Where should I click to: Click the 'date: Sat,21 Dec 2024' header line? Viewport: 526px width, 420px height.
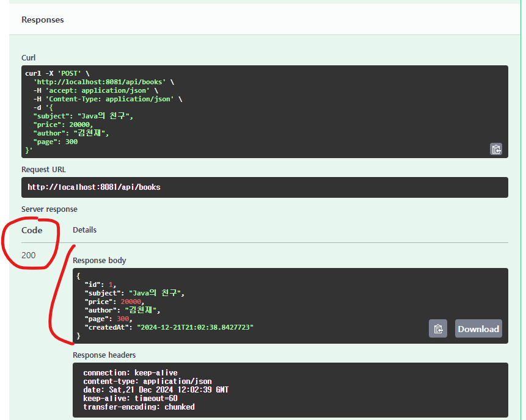(156, 390)
